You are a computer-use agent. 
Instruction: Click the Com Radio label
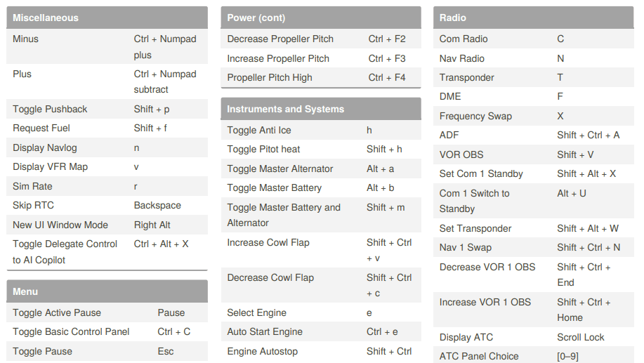pos(464,39)
